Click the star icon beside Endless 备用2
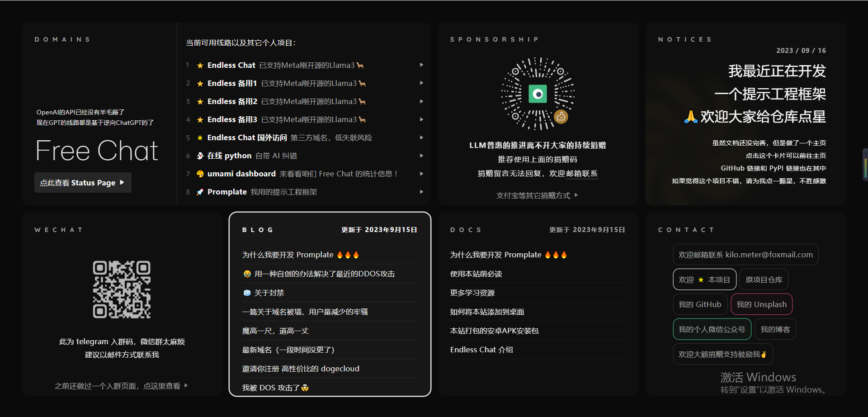 200,102
